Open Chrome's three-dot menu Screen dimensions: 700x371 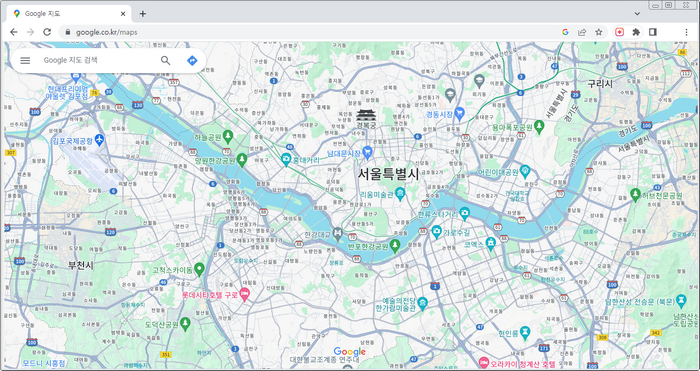pyautogui.click(x=686, y=32)
